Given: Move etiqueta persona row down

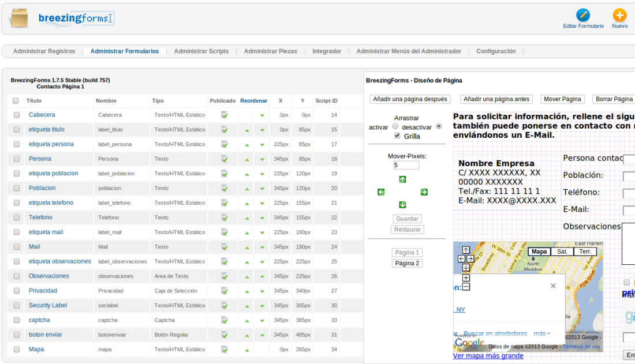Looking at the screenshot, I should (x=262, y=145).
